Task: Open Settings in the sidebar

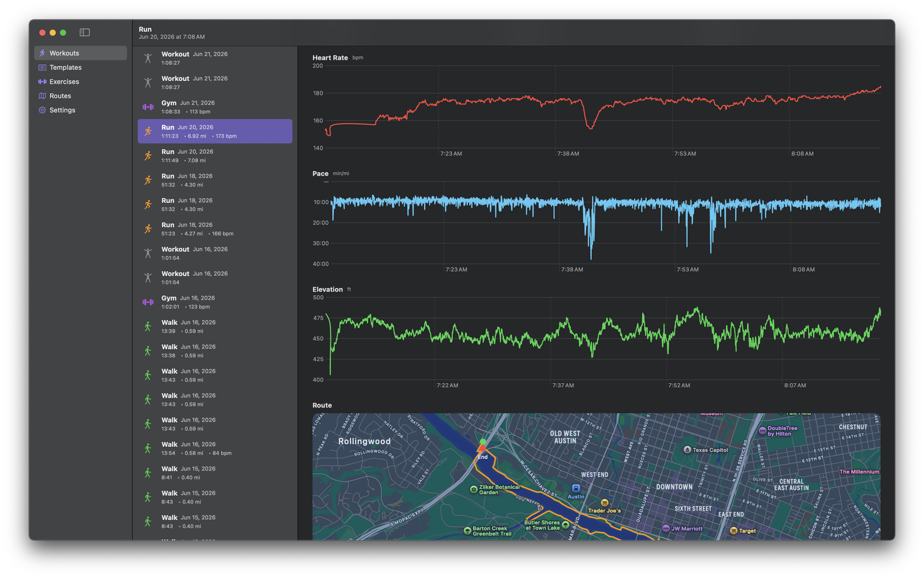Action: point(80,110)
